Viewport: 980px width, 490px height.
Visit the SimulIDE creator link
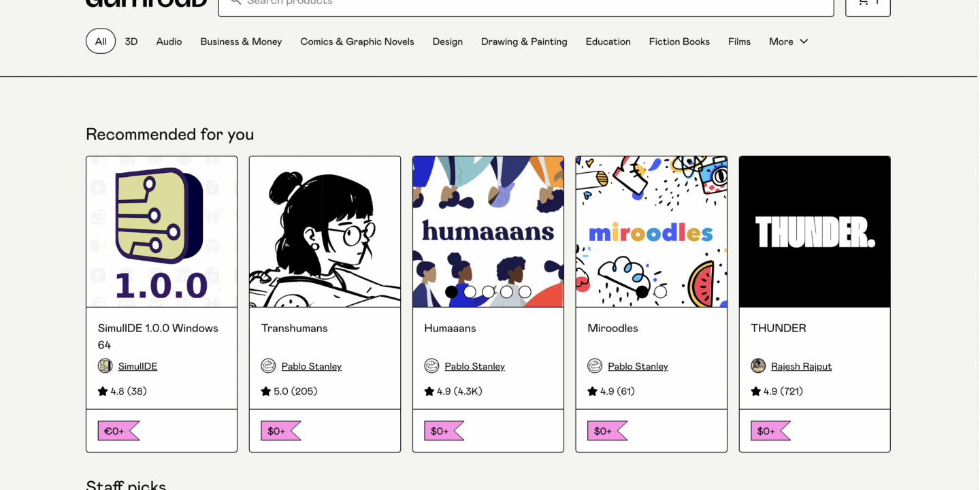pyautogui.click(x=137, y=366)
